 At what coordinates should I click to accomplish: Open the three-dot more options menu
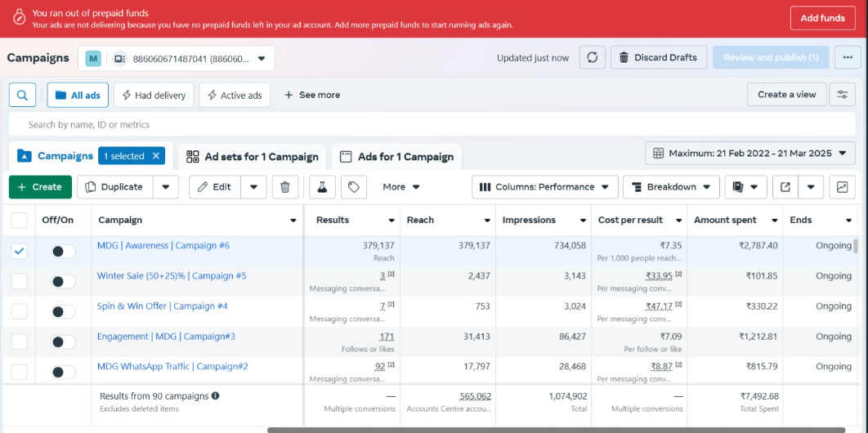848,58
